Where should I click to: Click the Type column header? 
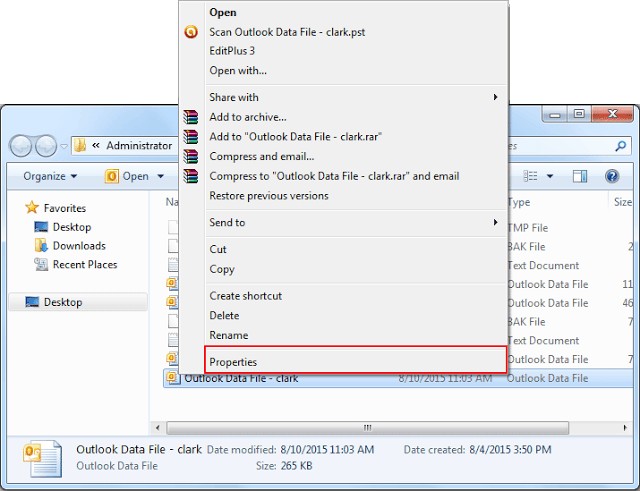click(x=519, y=202)
